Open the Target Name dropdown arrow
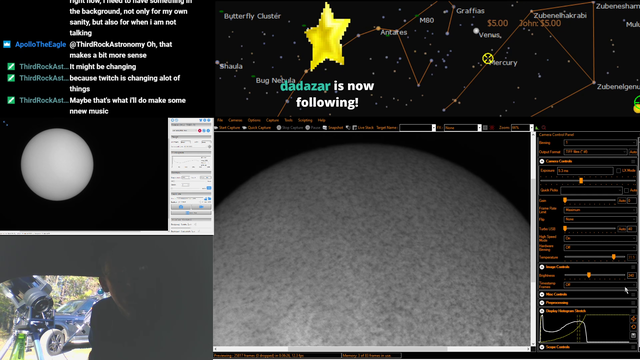640x360 pixels. click(433, 128)
